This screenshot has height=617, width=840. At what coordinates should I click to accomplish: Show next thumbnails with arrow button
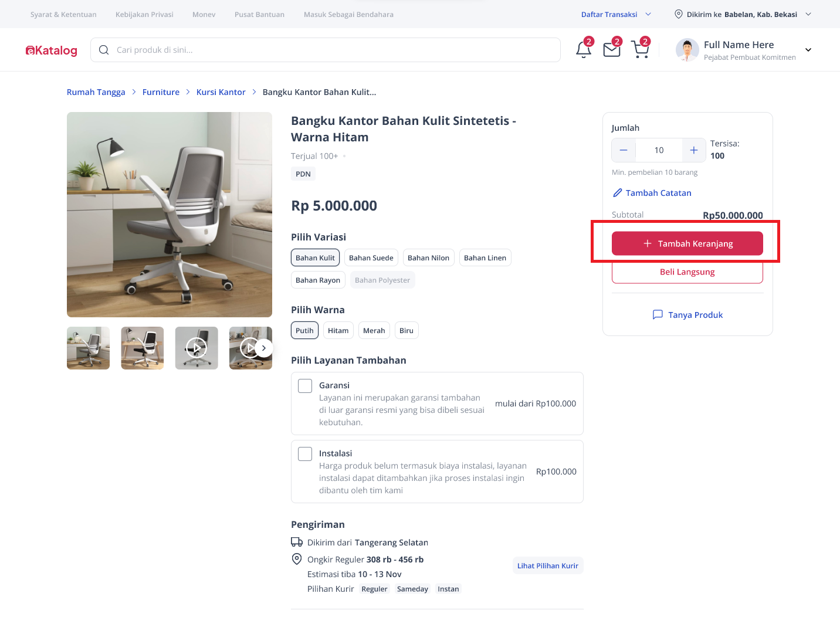pyautogui.click(x=264, y=348)
